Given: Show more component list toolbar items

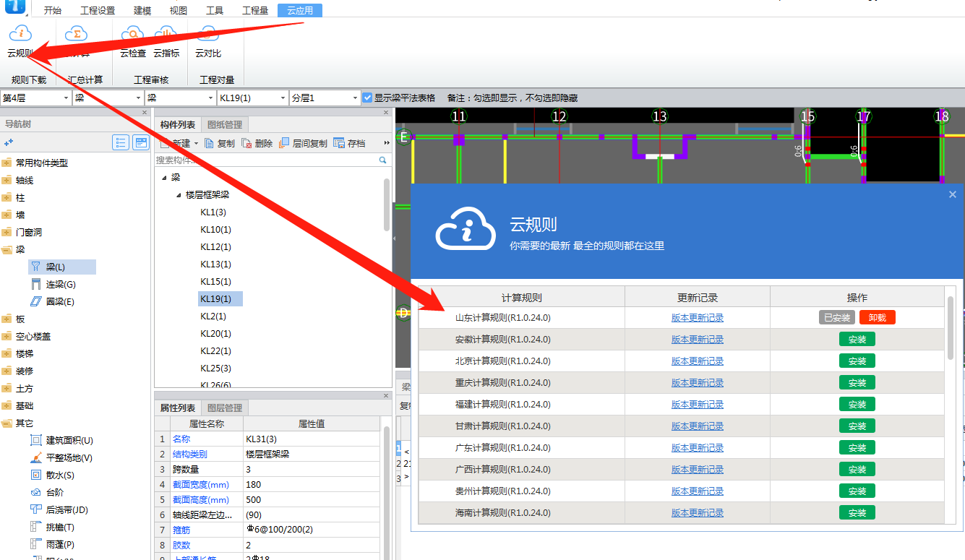Looking at the screenshot, I should point(386,143).
